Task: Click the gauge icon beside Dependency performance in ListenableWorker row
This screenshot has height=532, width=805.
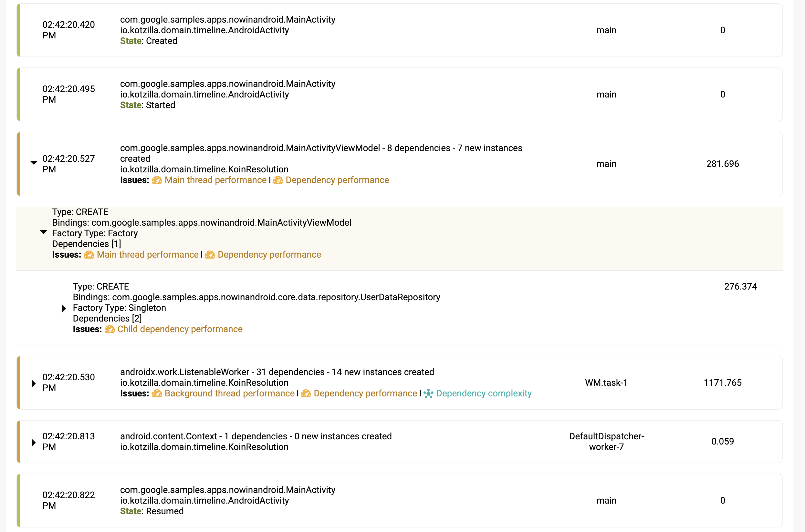Action: pos(306,394)
